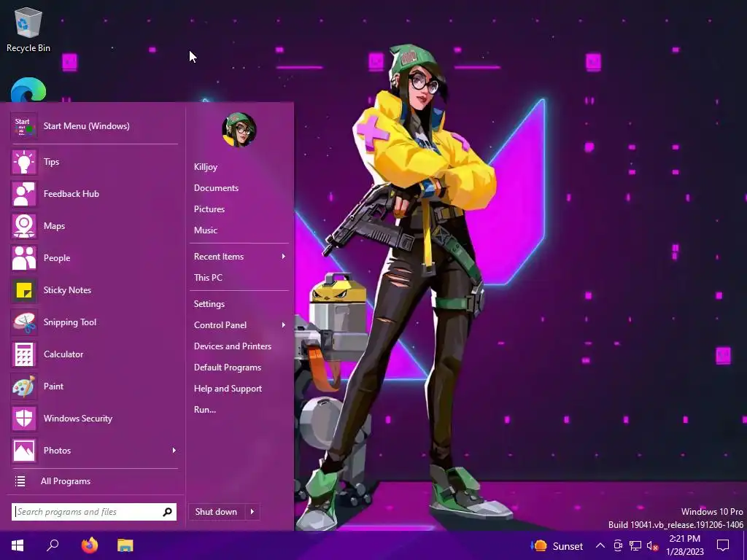The width and height of the screenshot is (747, 560).
Task: Click the Snipping Tool label
Action: (70, 322)
